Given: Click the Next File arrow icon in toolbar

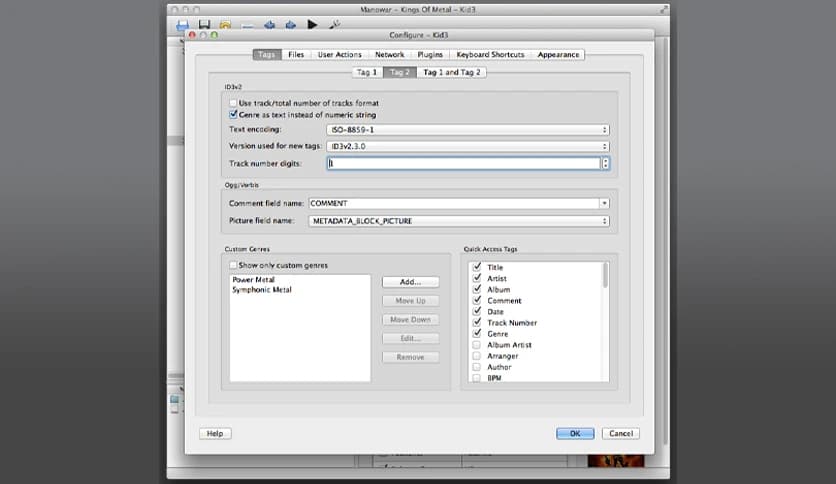Looking at the screenshot, I should [291, 25].
